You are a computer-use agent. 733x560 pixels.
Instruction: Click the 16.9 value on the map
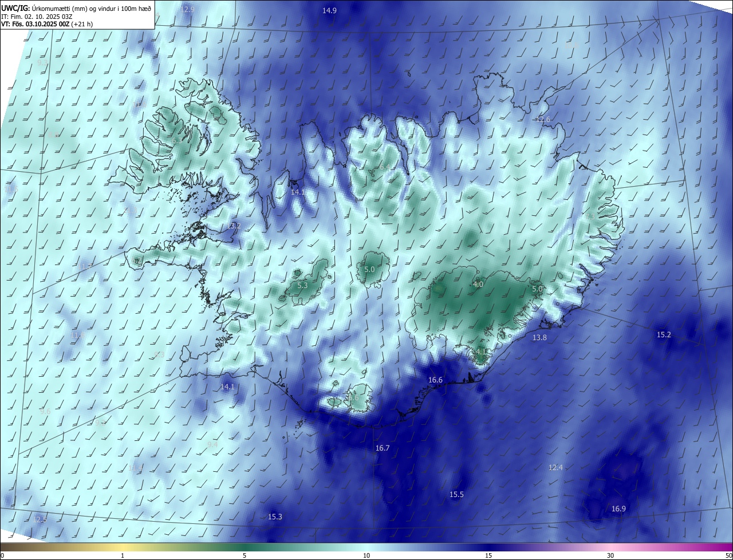click(618, 508)
